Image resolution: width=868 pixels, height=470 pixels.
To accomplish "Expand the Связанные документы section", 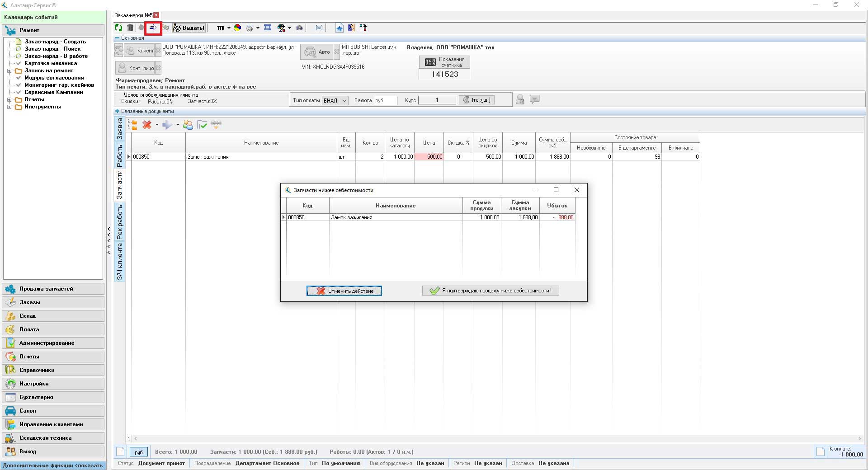I will (118, 111).
